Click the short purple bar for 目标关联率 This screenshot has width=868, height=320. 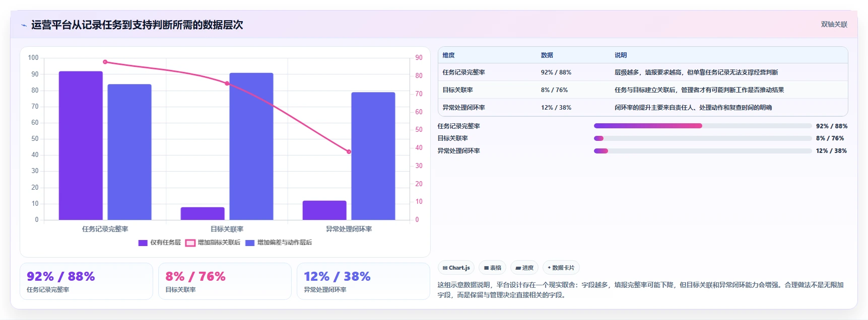click(x=203, y=213)
